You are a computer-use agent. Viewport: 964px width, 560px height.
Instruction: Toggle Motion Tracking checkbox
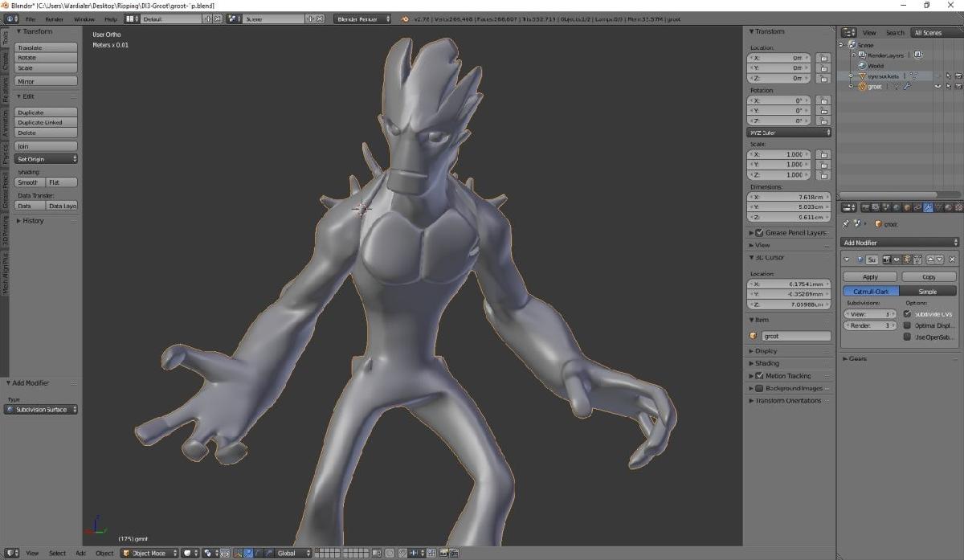coord(759,376)
